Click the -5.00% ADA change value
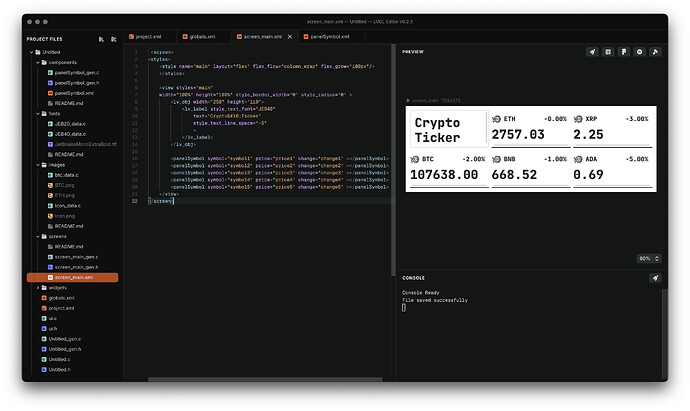Image resolution: width=690 pixels, height=411 pixels. click(x=637, y=159)
